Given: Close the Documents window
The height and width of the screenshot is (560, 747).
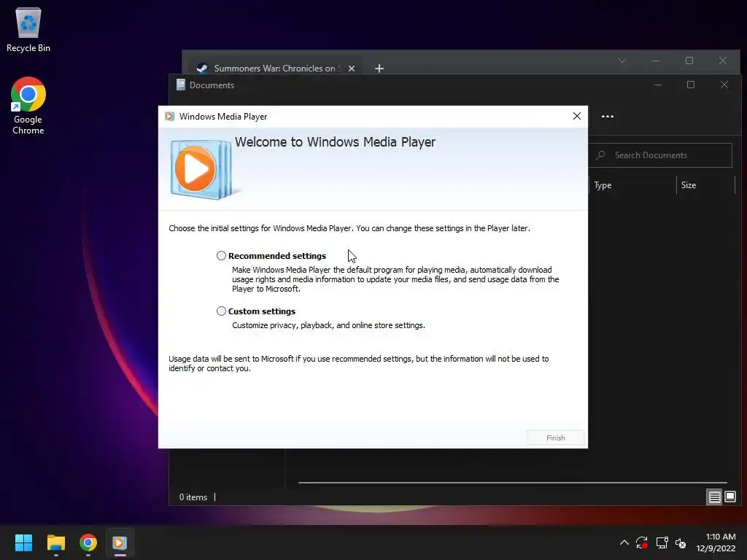Looking at the screenshot, I should (x=724, y=85).
